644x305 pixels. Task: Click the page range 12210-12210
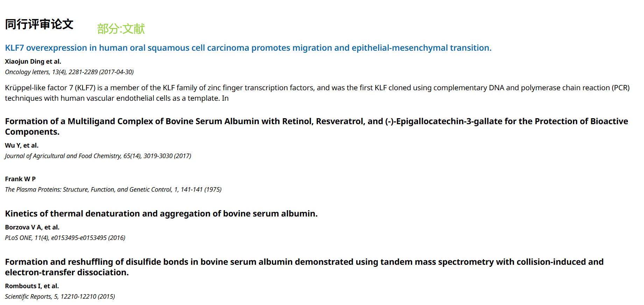coord(78,297)
